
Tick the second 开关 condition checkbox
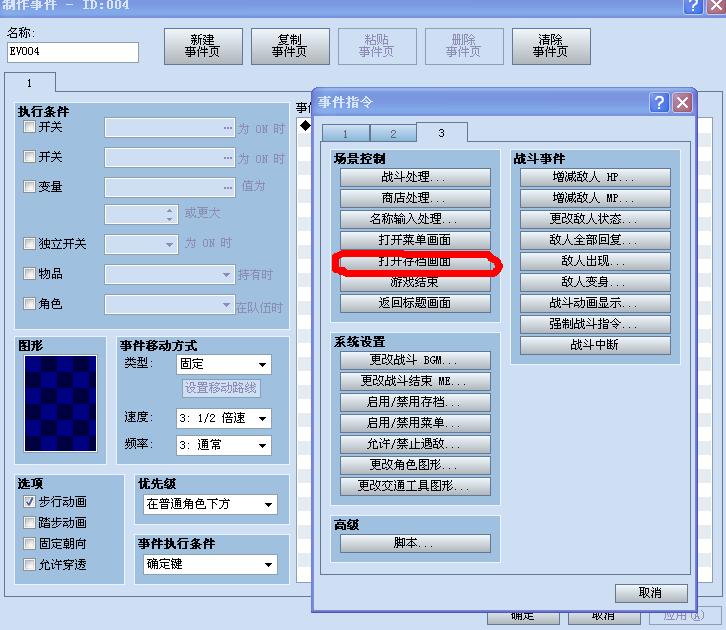click(x=29, y=156)
